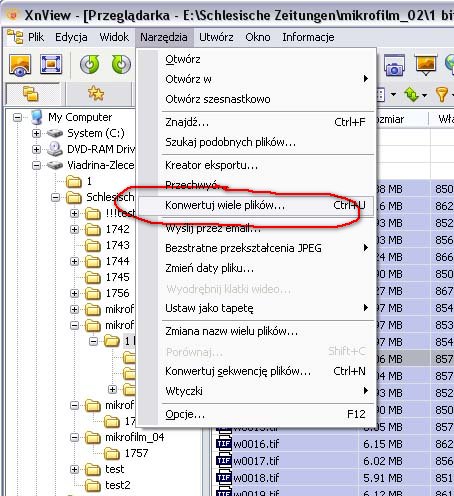
Task: Click the XnView menu bar tree icon
Action: (x=15, y=37)
